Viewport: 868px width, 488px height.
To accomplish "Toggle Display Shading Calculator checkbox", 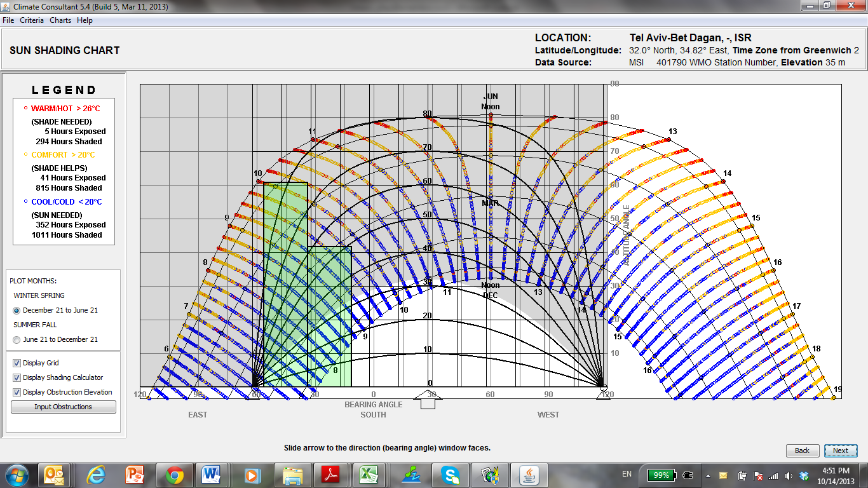I will (x=17, y=377).
